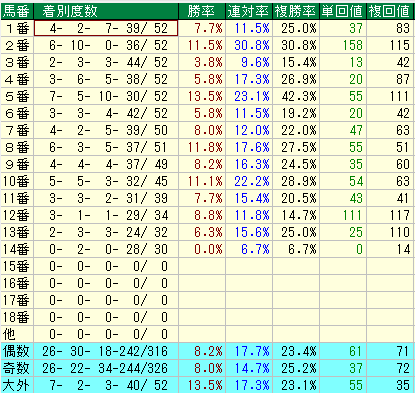Click the 着別度数 column header
Viewport: 415px width, 393px height.
[x=106, y=11]
